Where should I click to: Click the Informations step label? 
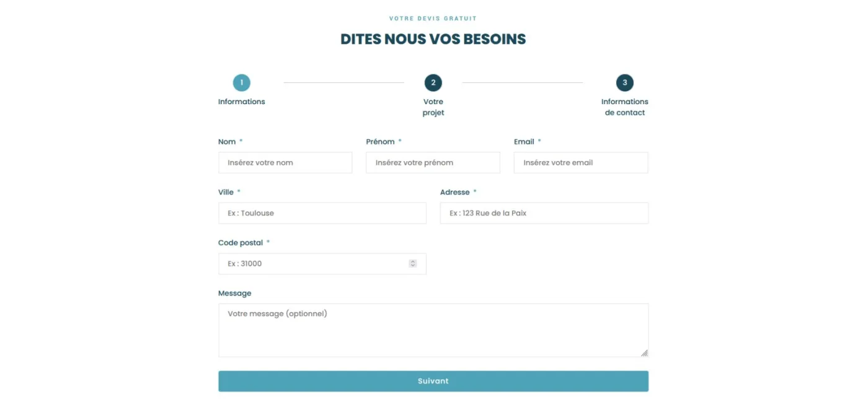(241, 102)
